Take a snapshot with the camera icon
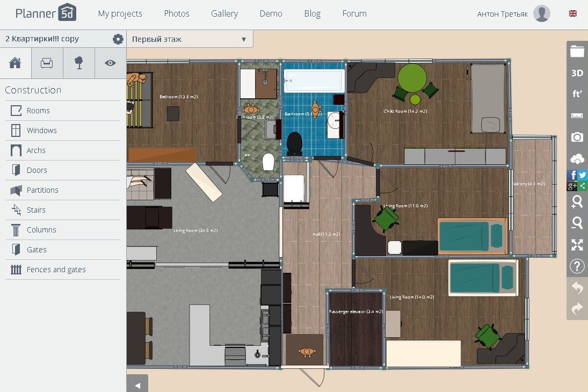This screenshot has width=588, height=392. [577, 137]
